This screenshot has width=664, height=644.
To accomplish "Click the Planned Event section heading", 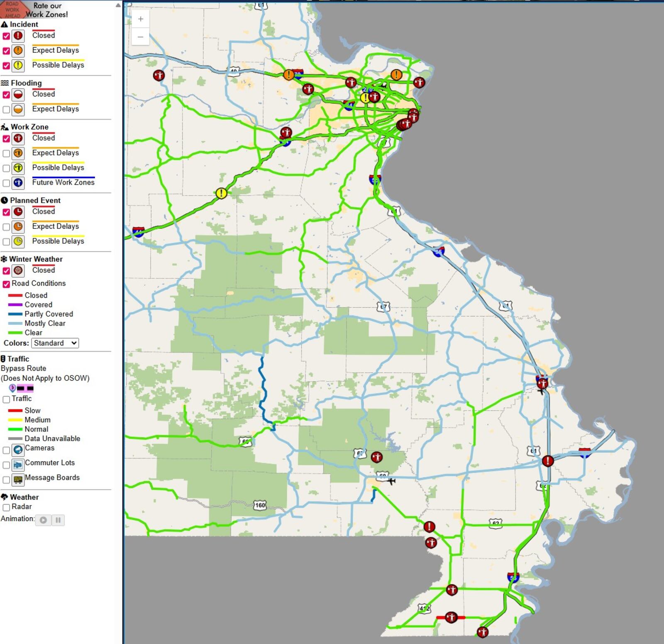I will [35, 200].
